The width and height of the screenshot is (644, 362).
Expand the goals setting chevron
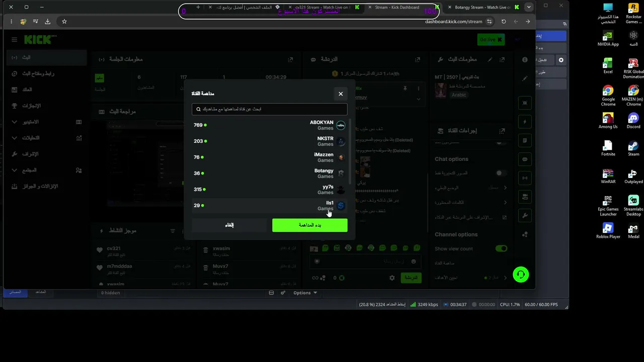coord(505,278)
